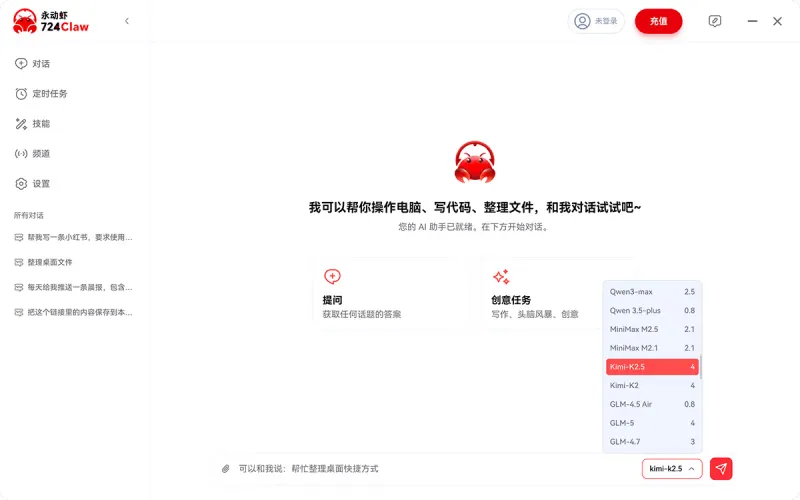Minimize the 724Claw window
This screenshot has height=500, width=800.
tap(753, 21)
